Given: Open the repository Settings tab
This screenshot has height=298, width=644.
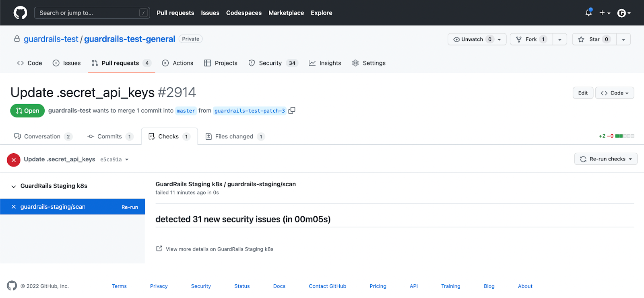Looking at the screenshot, I should pos(369,63).
